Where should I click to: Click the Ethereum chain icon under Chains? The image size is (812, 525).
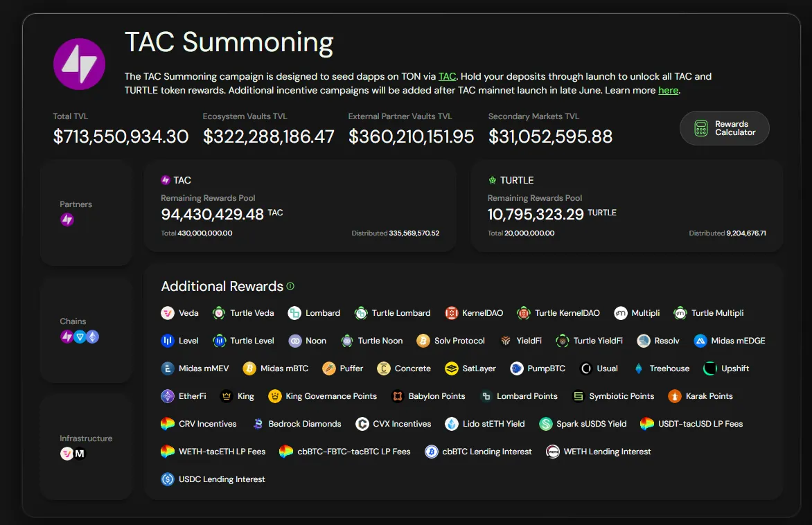click(92, 337)
